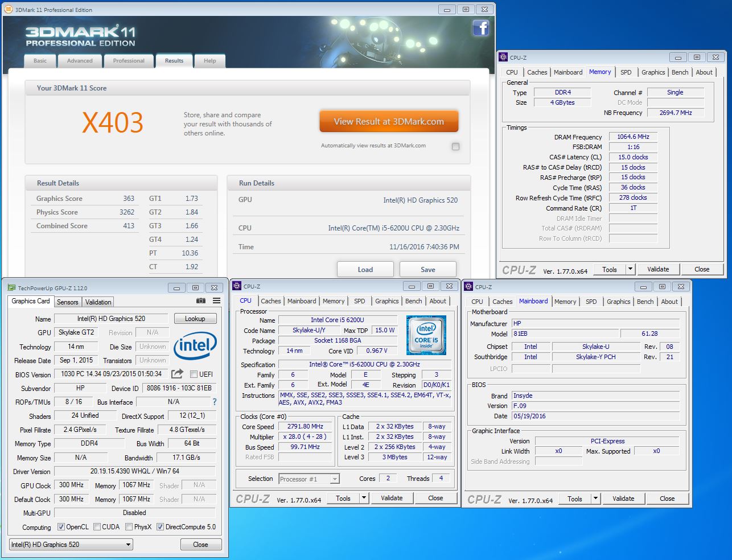Click Driver Version field in GPU-Z
The width and height of the screenshot is (732, 560).
pyautogui.click(x=135, y=471)
